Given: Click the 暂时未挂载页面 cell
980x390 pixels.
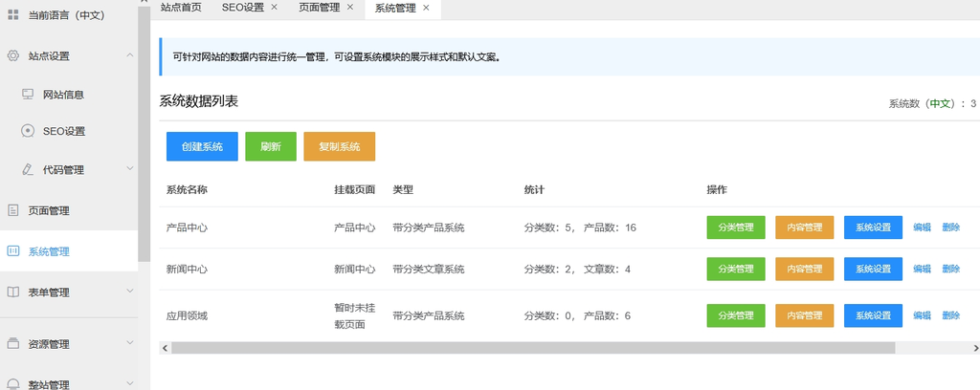Looking at the screenshot, I should pos(355,315).
